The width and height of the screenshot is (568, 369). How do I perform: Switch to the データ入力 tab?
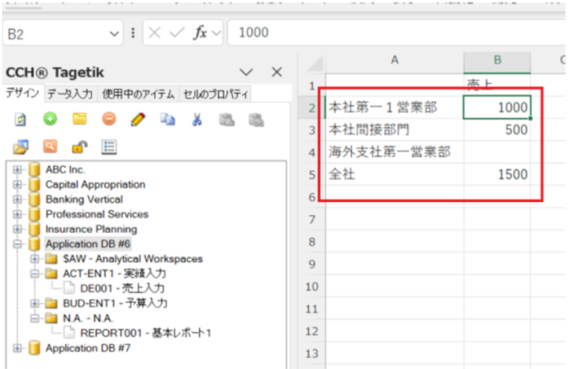(70, 94)
